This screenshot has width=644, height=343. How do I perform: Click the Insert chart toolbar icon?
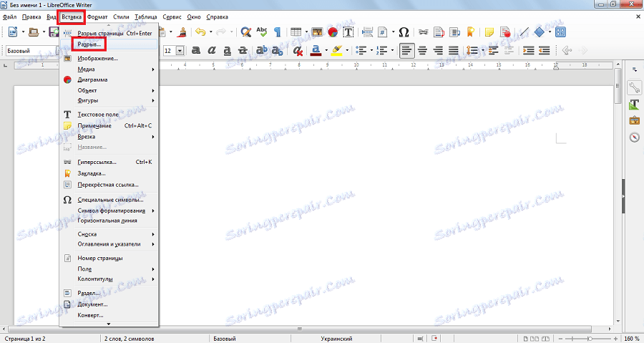pos(333,32)
